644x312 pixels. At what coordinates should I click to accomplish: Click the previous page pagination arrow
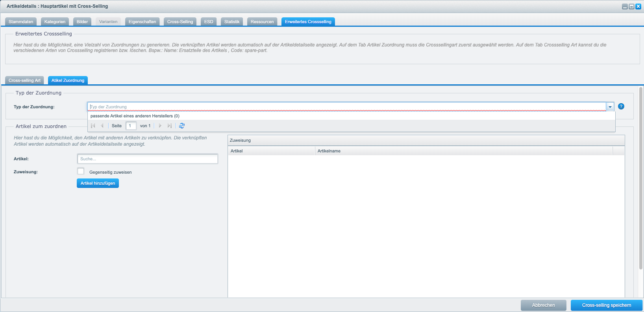point(102,126)
